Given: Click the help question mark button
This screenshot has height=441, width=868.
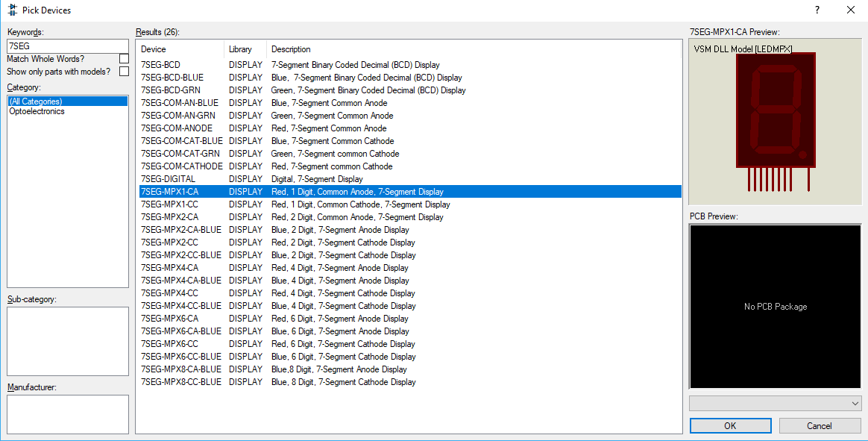Looking at the screenshot, I should 817,10.
